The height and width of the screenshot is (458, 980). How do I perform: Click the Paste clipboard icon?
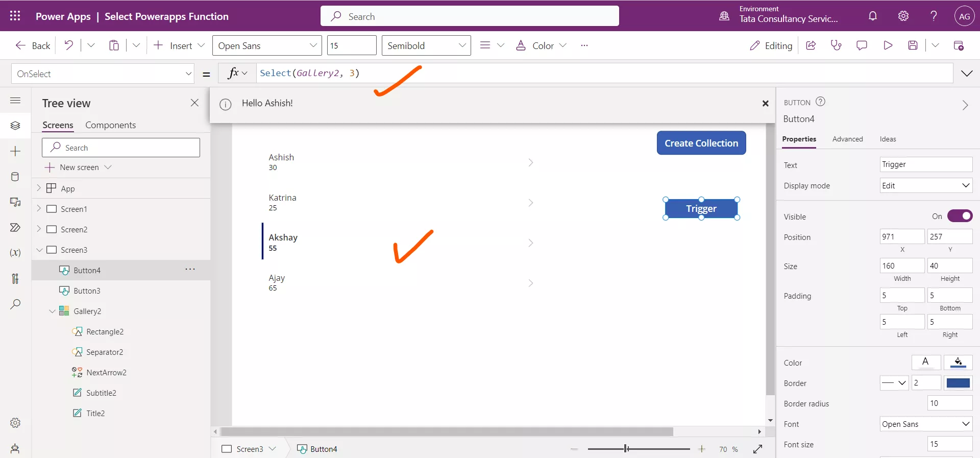click(x=114, y=45)
